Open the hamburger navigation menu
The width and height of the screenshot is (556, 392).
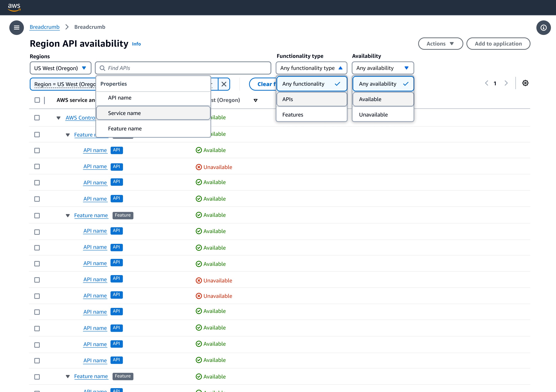(16, 28)
